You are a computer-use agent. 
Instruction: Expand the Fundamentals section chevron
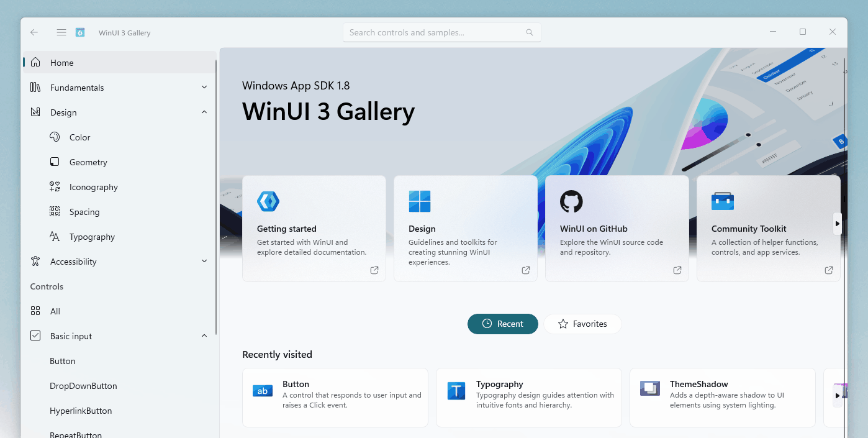click(x=204, y=88)
